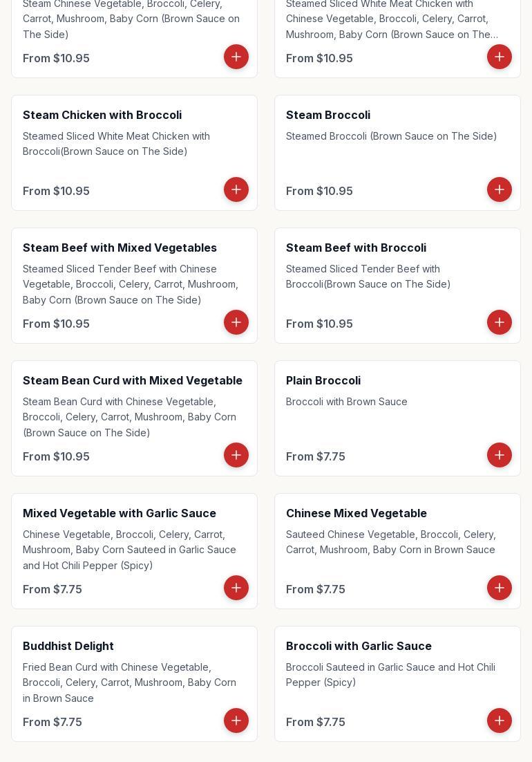This screenshot has width=532, height=762.
Task: Add Mixed Vegetable with Garlic Sauce
Action: [x=236, y=588]
